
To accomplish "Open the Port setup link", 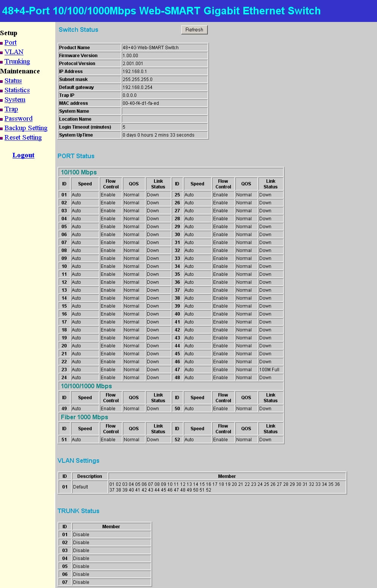I will click(11, 42).
